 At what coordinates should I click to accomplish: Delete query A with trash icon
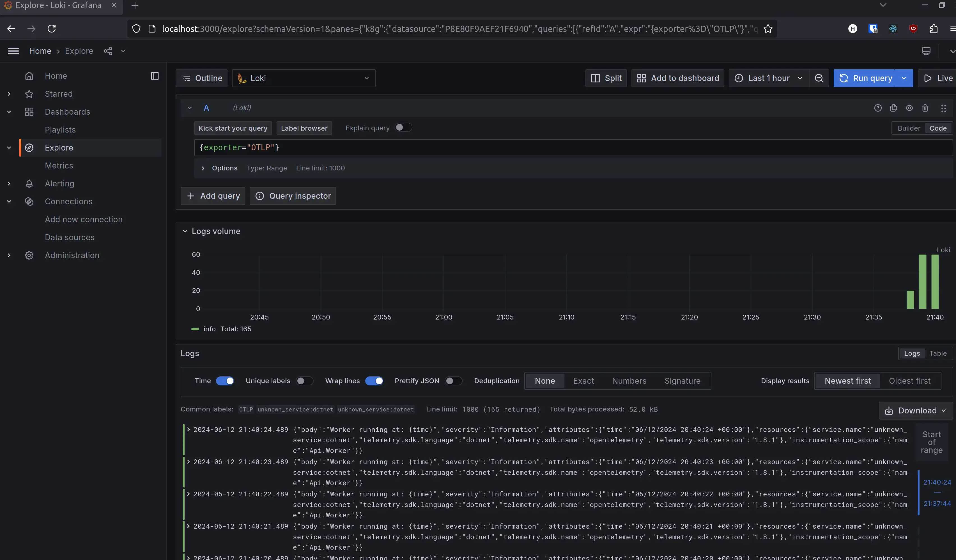[x=925, y=108]
